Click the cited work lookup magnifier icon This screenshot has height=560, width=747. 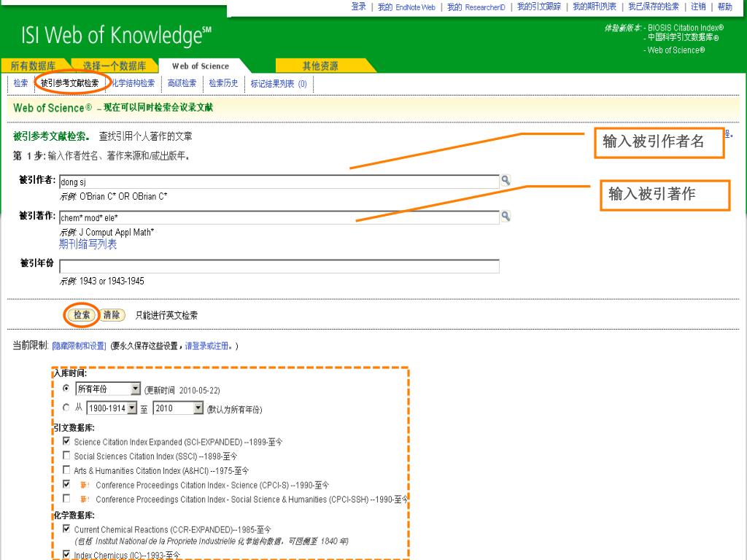tap(506, 216)
